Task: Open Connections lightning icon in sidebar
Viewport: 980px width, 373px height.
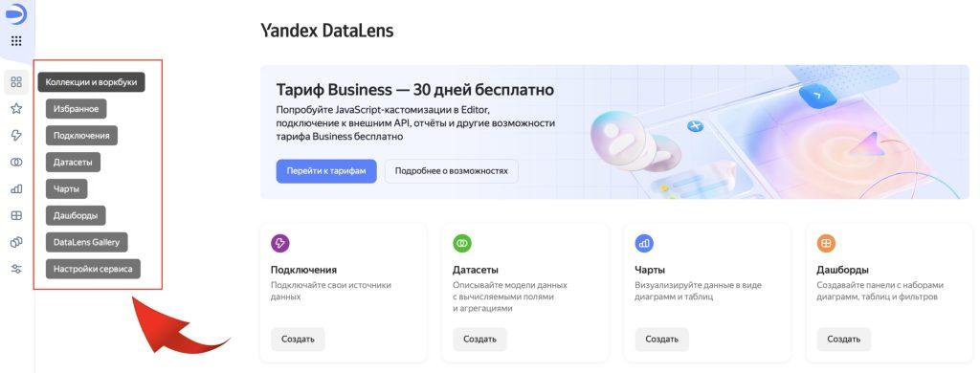Action: pyautogui.click(x=17, y=136)
